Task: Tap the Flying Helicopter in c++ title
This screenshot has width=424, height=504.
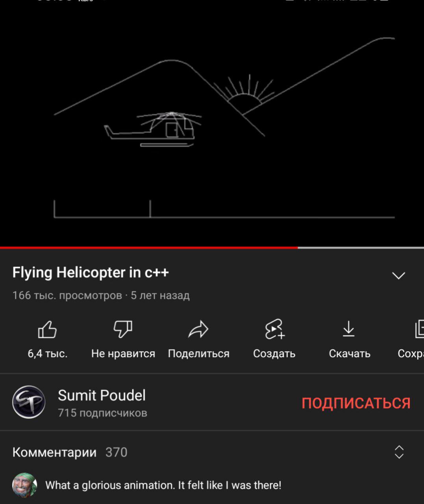Action: point(91,272)
